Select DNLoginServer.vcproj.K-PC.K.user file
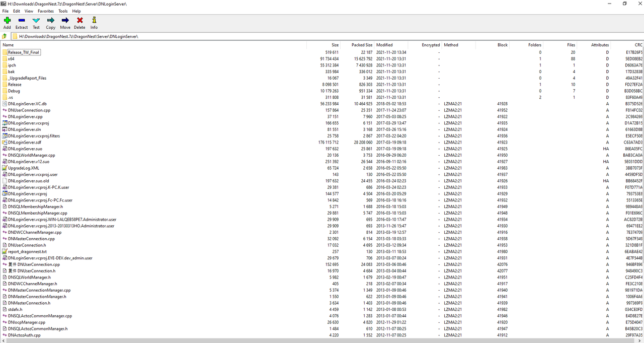 coord(38,187)
